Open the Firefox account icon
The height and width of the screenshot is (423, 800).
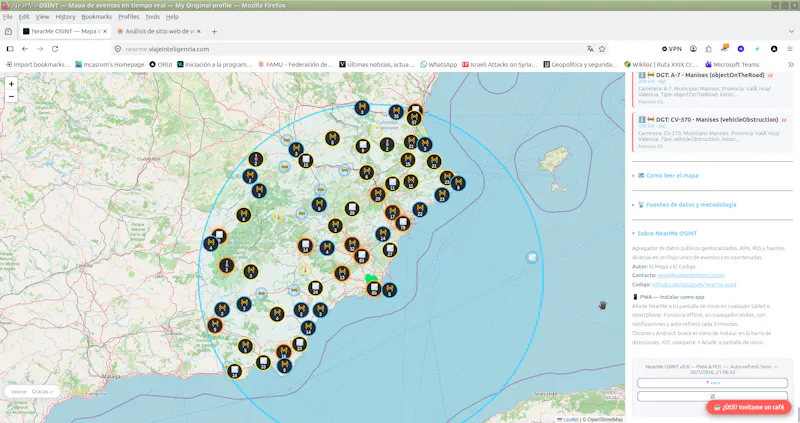693,49
